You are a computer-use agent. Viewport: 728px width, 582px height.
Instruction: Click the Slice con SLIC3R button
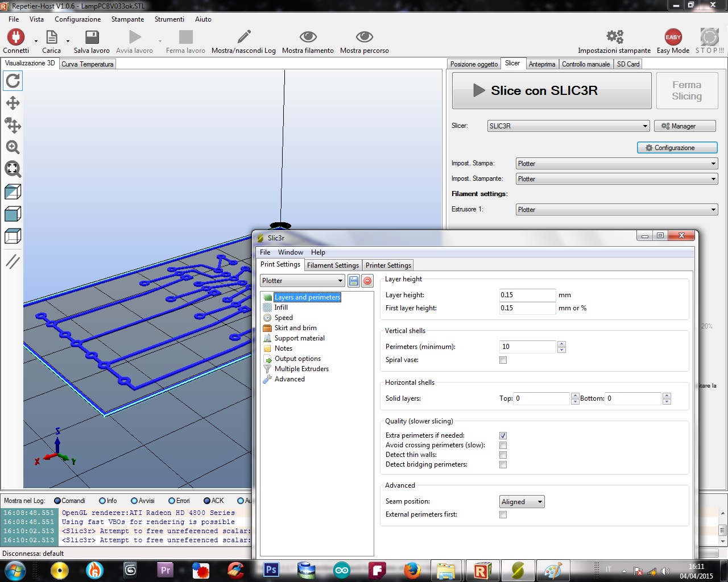[x=552, y=91]
